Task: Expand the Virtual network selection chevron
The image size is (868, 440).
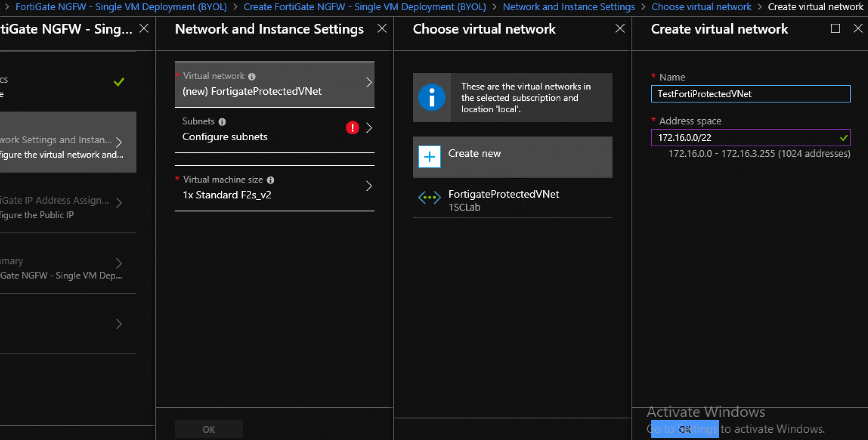Action: pyautogui.click(x=368, y=83)
